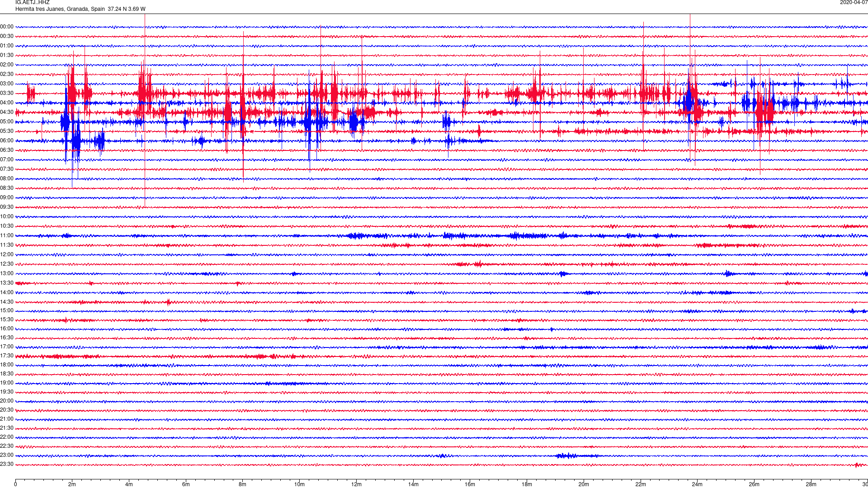Select the 05:00 time row label
The width and height of the screenshot is (868, 488).
[x=7, y=122]
